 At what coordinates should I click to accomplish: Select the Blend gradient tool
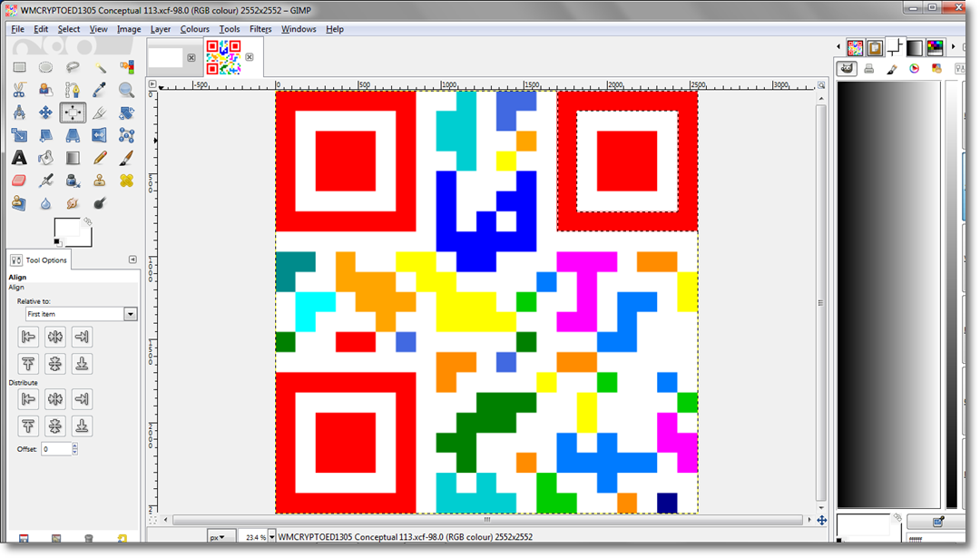point(73,158)
